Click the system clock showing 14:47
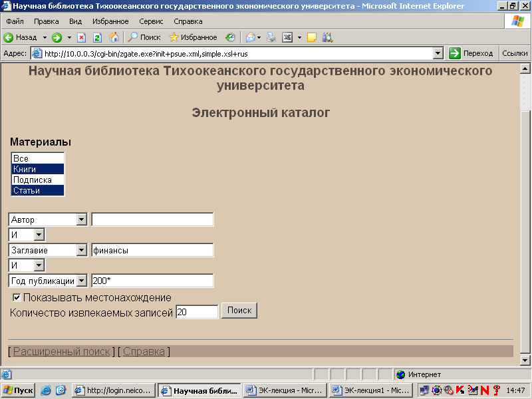Viewport: 532px width, 399px height. [516, 390]
